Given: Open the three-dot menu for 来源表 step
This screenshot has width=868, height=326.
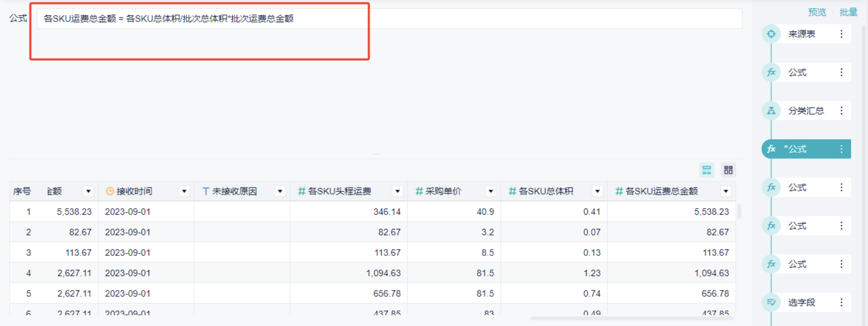Looking at the screenshot, I should (841, 34).
